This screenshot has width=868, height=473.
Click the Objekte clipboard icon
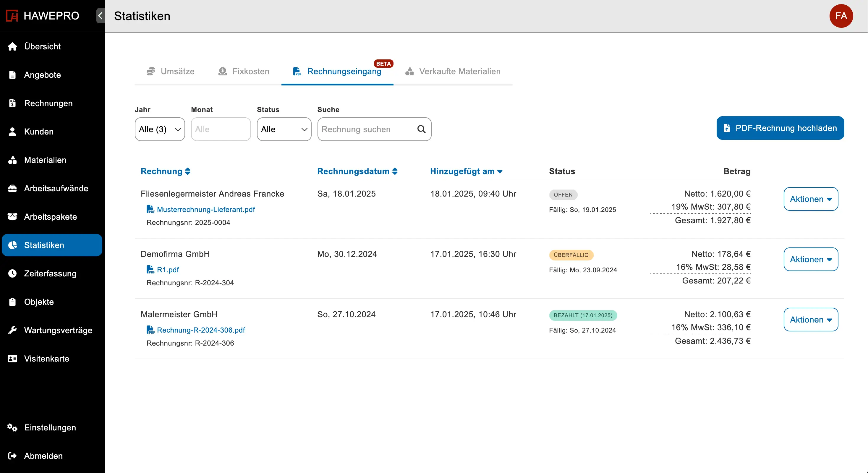tap(12, 302)
